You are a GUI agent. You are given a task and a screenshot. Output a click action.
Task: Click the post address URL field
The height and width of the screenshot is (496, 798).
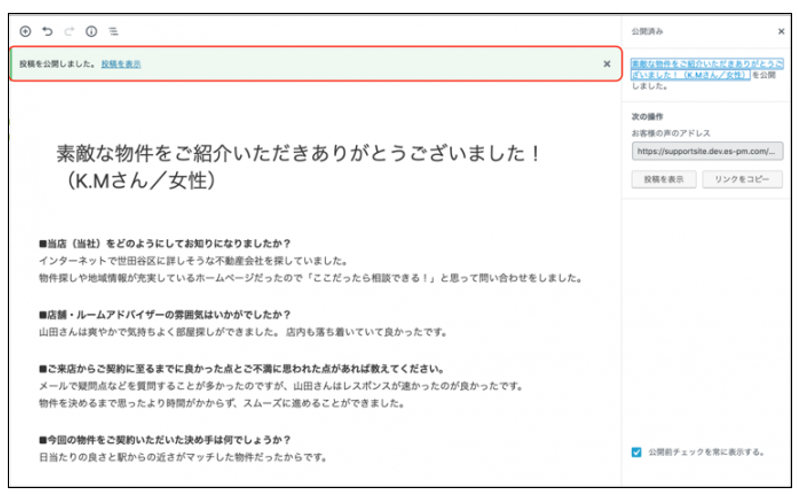707,151
